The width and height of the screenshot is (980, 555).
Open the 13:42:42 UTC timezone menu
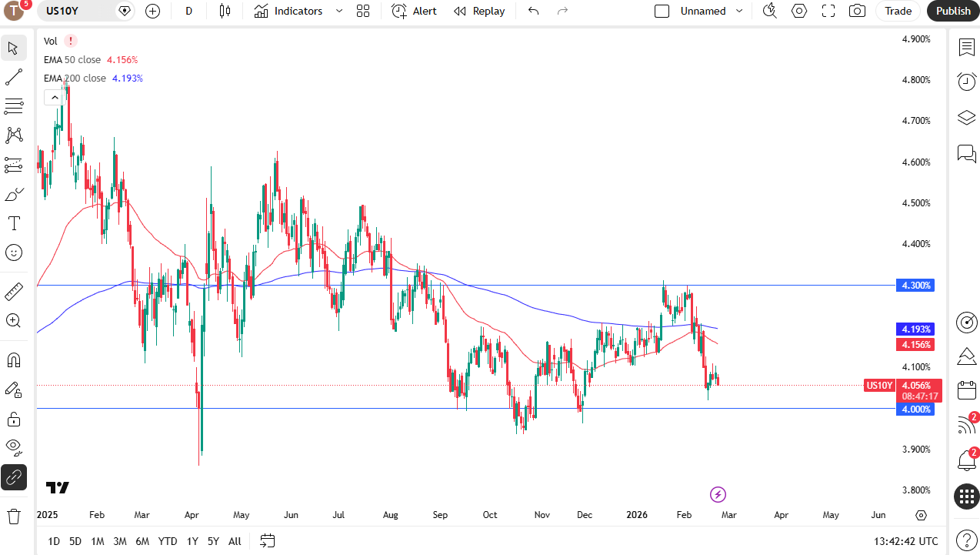pyautogui.click(x=906, y=541)
